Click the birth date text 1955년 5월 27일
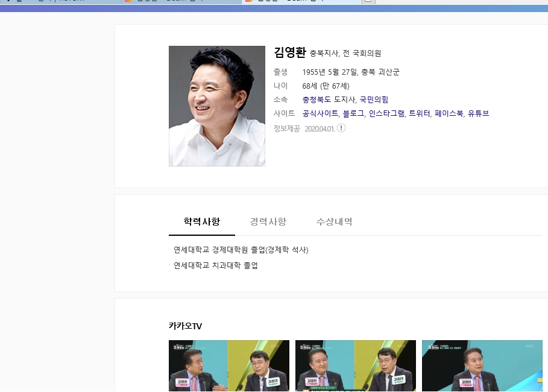The image size is (548, 392). click(330, 72)
